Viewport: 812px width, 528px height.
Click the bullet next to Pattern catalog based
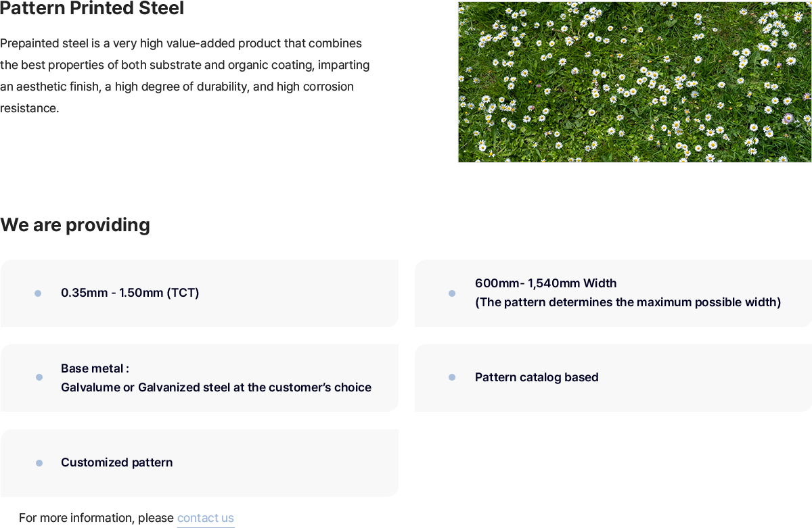[x=452, y=377]
